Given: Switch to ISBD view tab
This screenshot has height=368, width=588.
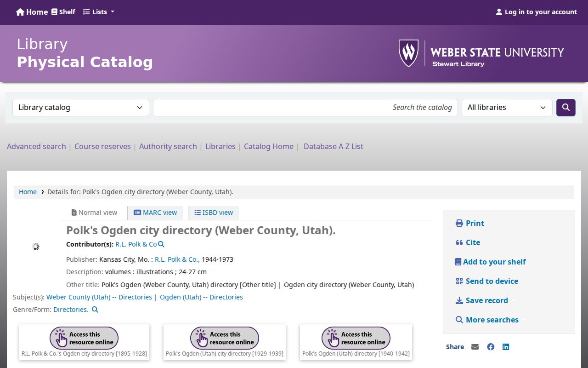Looking at the screenshot, I should pos(214,213).
